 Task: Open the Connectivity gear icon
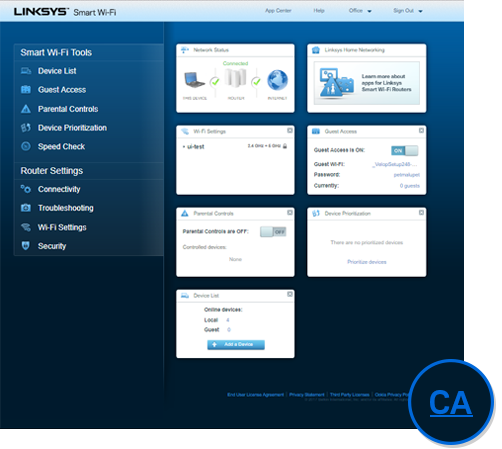(x=26, y=189)
